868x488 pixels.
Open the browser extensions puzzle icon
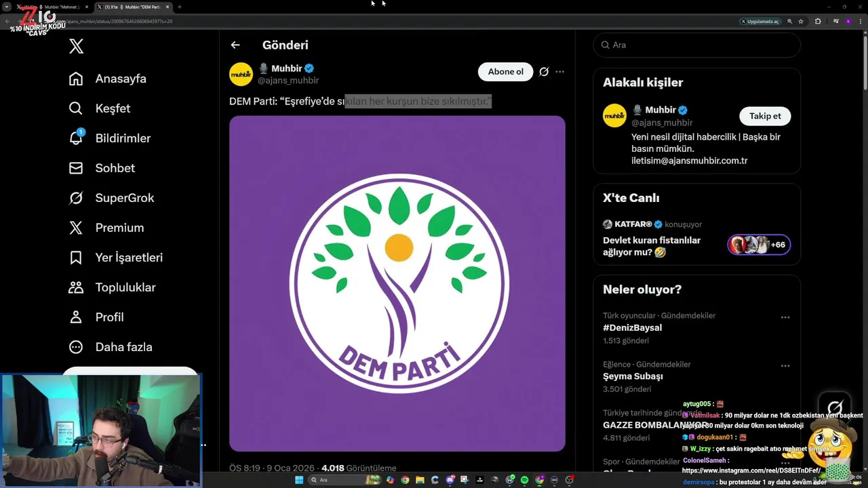click(818, 21)
